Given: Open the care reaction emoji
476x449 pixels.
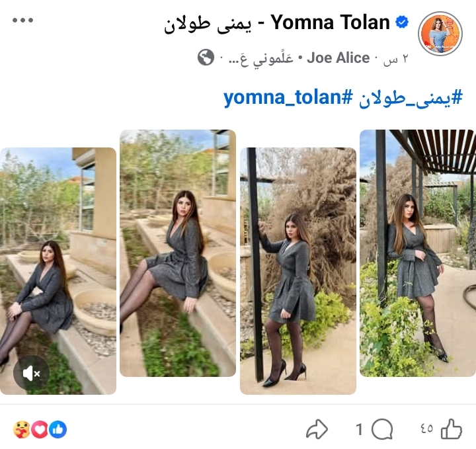Looking at the screenshot, I should pyautogui.click(x=22, y=430).
